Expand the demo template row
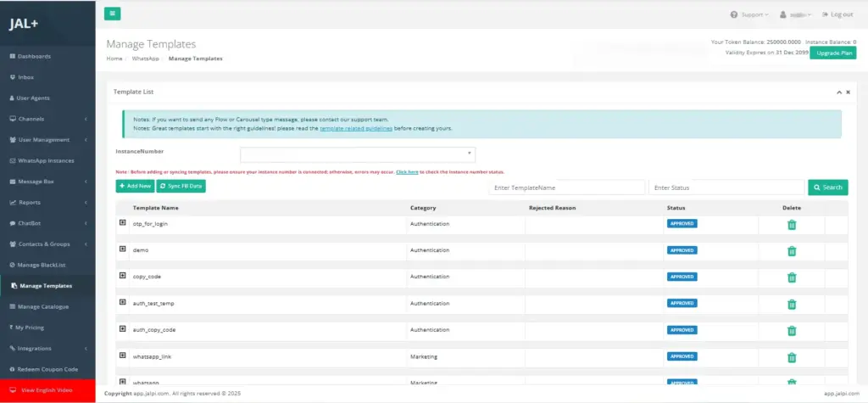The width and height of the screenshot is (868, 403). [x=123, y=249]
